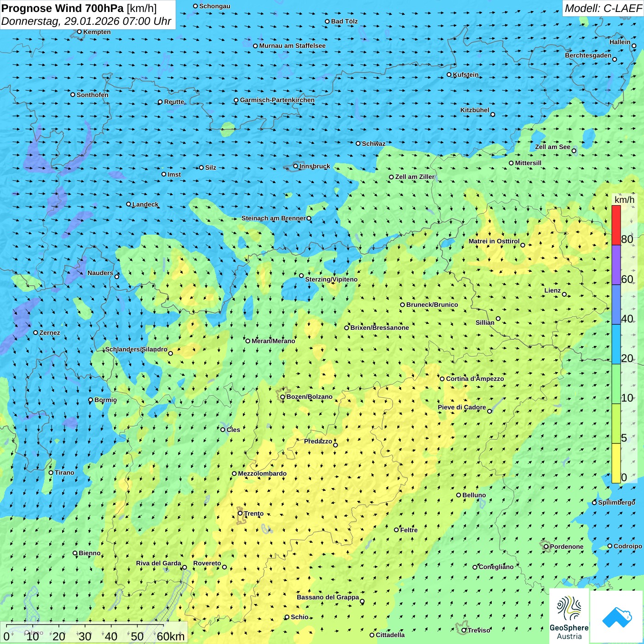Click the GeoSphere Austria logo
The height and width of the screenshot is (644, 644).
point(569,617)
